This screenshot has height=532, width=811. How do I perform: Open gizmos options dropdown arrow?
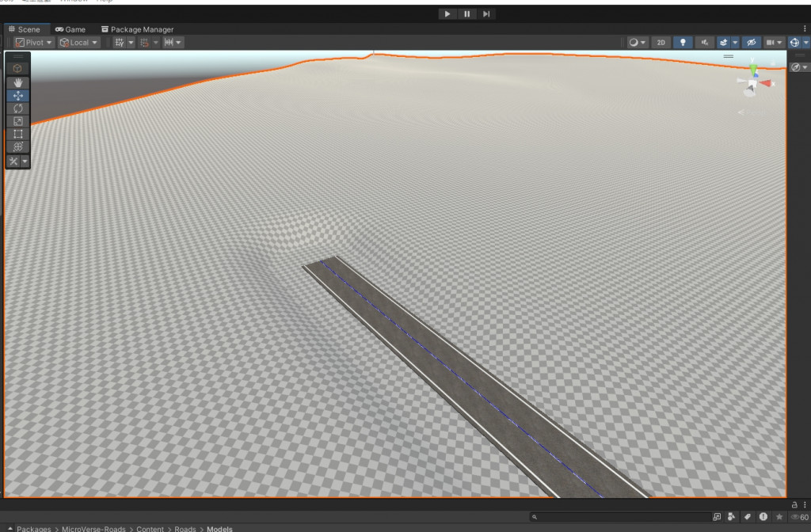tap(805, 43)
